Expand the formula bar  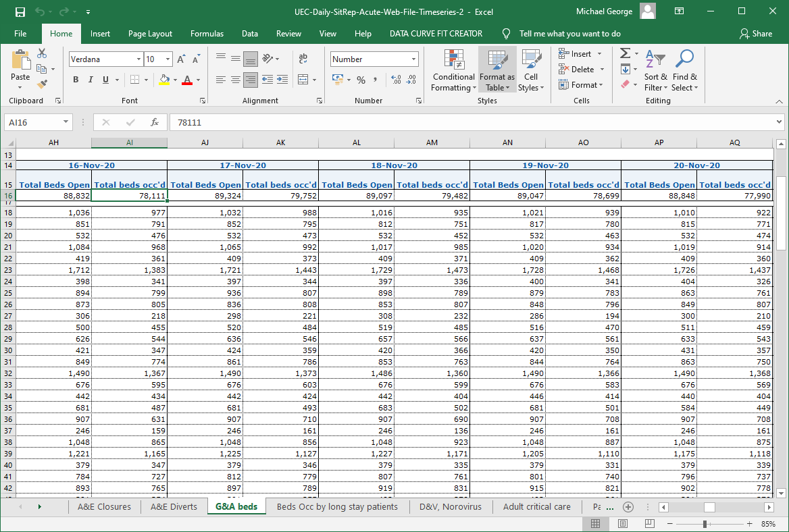point(779,122)
